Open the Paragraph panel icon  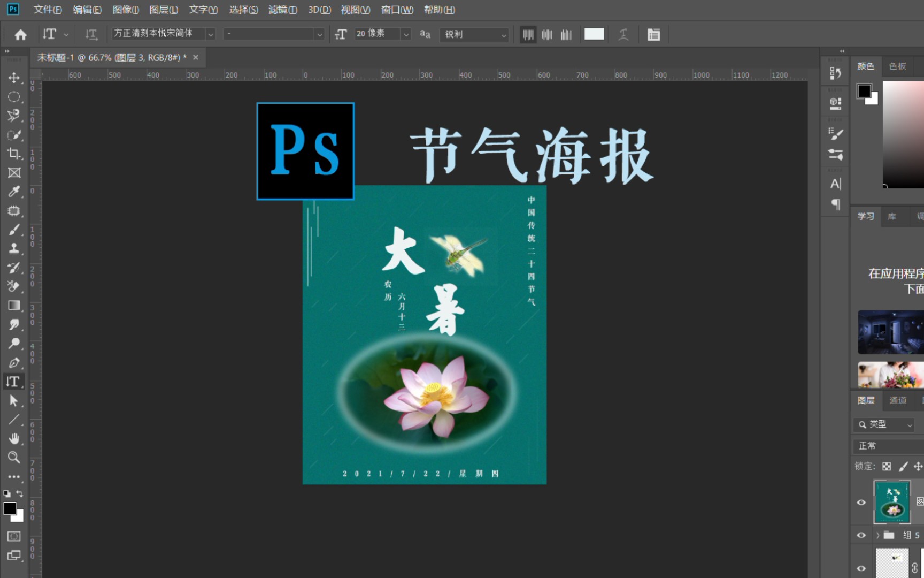click(x=835, y=204)
